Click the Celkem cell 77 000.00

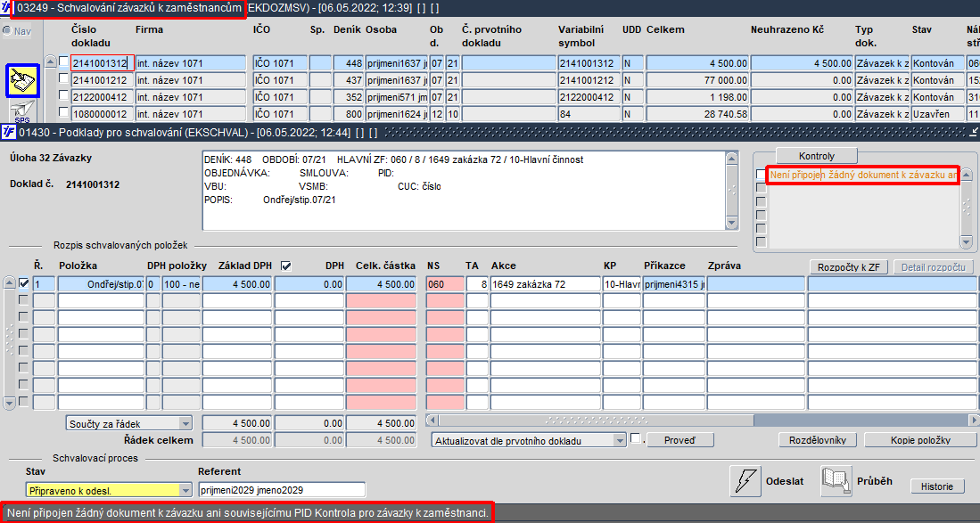click(x=696, y=80)
